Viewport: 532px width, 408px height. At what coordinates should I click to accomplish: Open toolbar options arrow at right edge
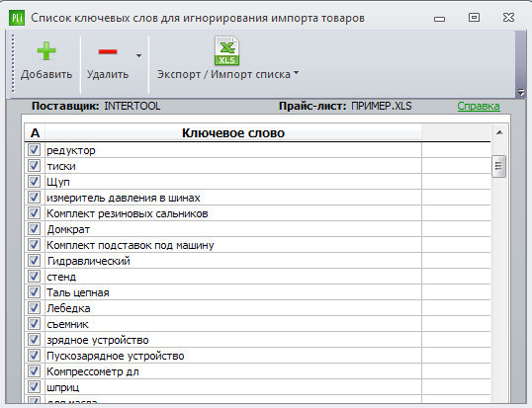tap(521, 92)
